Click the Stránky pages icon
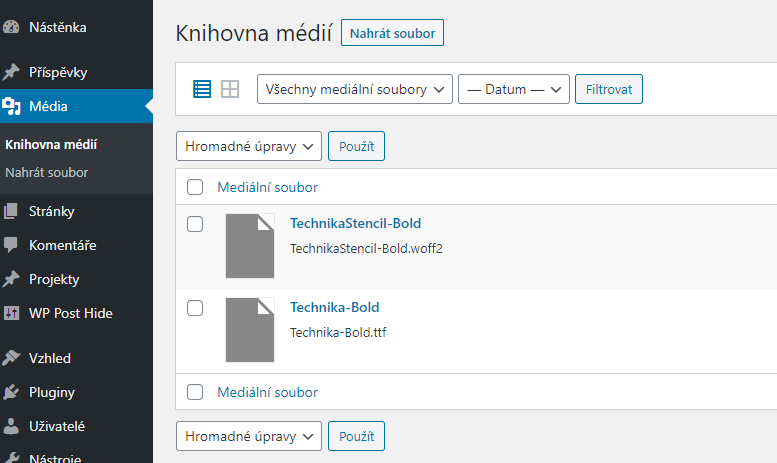This screenshot has width=777, height=463. (11, 211)
